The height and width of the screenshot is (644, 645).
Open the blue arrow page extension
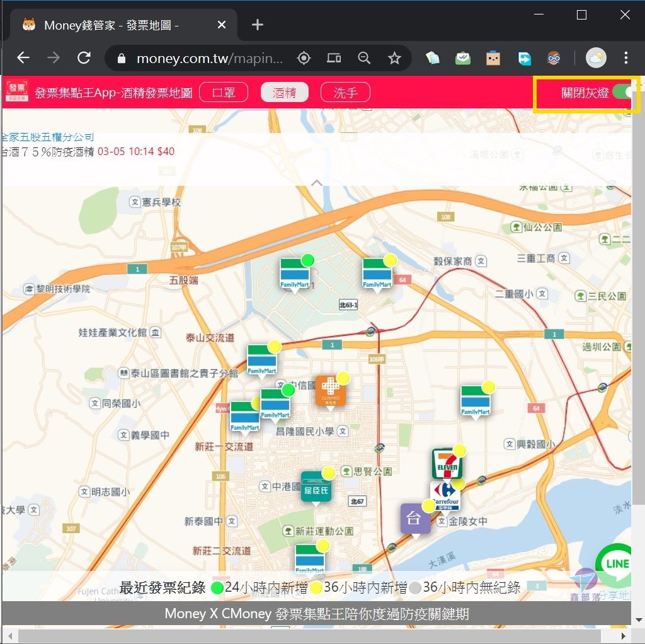(523, 59)
